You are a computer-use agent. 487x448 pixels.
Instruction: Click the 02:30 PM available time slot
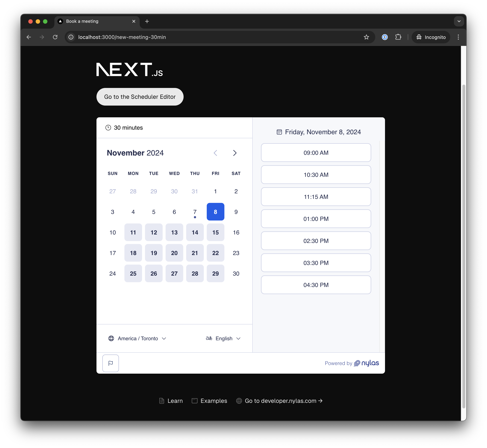click(316, 241)
